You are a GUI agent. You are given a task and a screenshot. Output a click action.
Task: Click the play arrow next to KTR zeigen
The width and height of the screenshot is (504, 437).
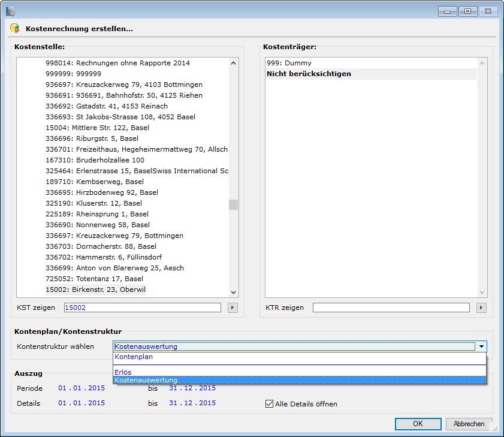481,308
